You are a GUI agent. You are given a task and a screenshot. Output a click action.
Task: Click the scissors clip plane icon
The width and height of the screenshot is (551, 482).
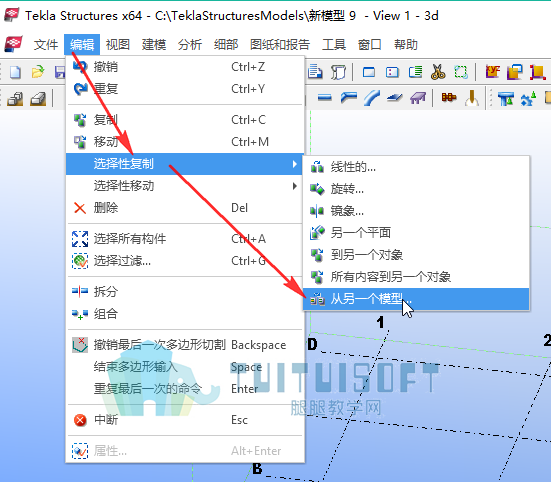[x=438, y=72]
